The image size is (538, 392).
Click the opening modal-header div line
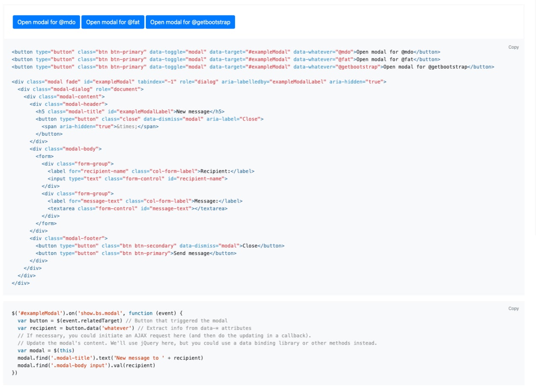[x=69, y=104]
